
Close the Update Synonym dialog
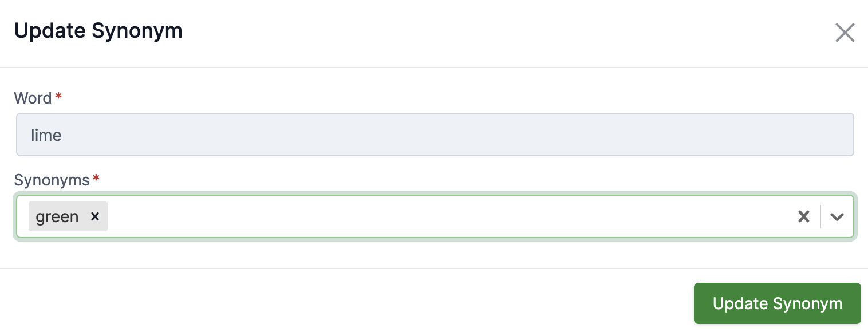pos(845,33)
